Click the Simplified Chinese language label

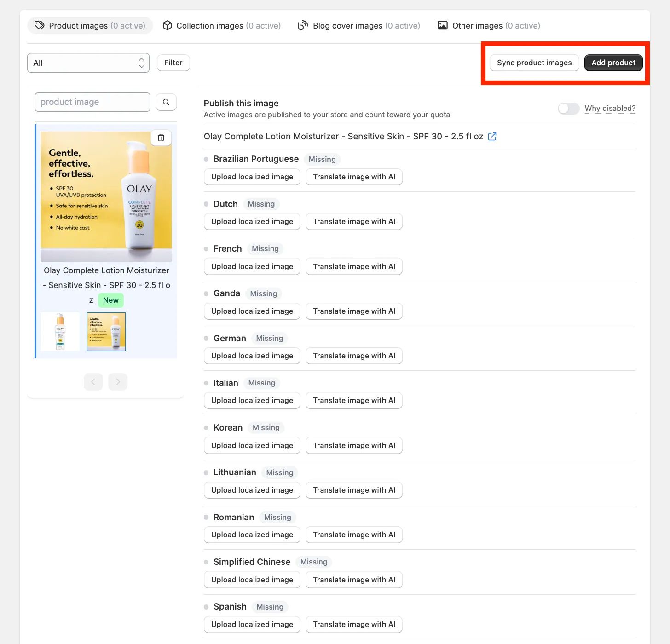252,562
